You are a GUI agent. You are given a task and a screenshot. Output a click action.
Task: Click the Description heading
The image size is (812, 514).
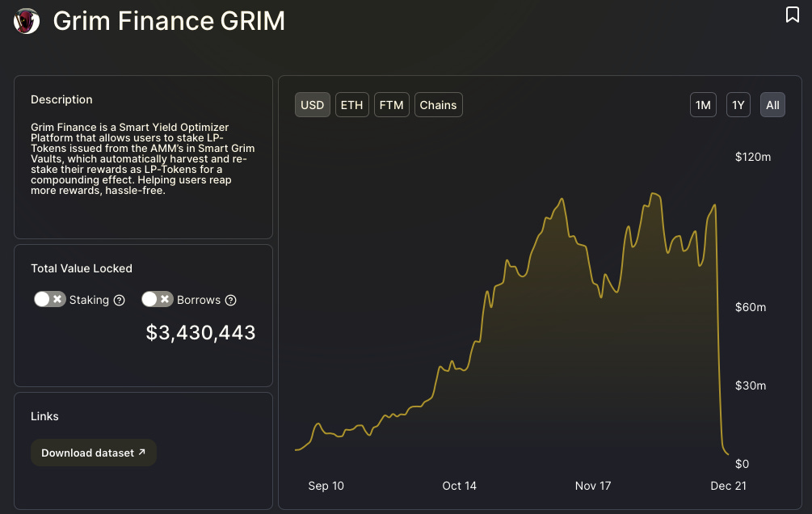click(61, 99)
